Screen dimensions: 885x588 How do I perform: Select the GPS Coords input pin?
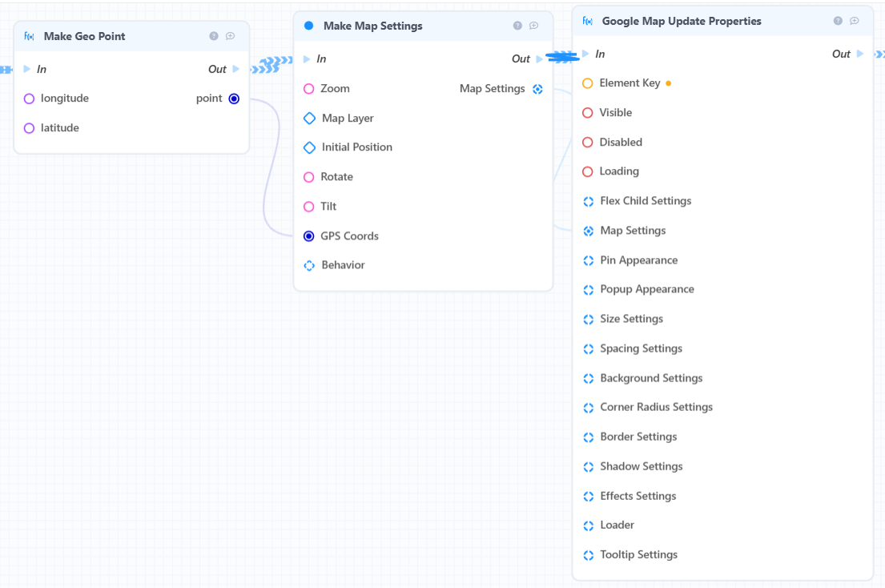[308, 236]
